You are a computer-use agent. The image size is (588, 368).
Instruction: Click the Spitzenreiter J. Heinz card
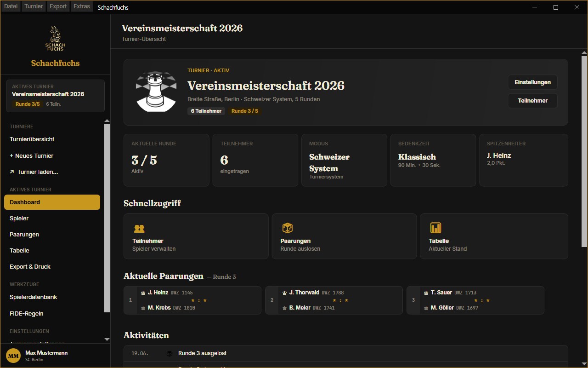tap(524, 160)
